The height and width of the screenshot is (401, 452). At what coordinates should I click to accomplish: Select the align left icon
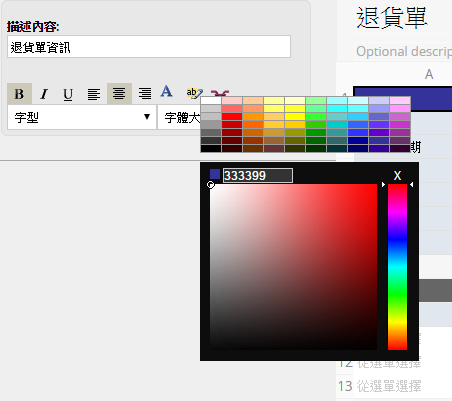(94, 94)
